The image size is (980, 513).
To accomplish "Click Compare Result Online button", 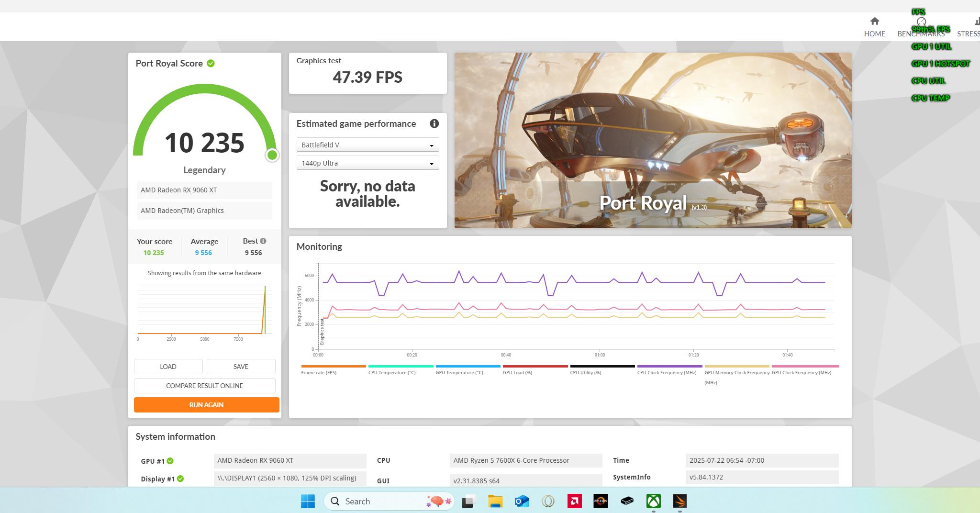I will pyautogui.click(x=204, y=386).
